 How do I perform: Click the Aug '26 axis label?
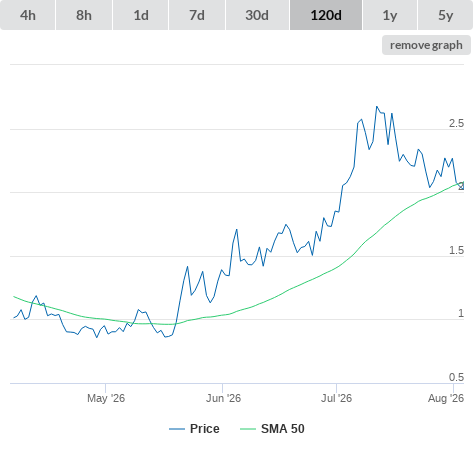pos(446,398)
